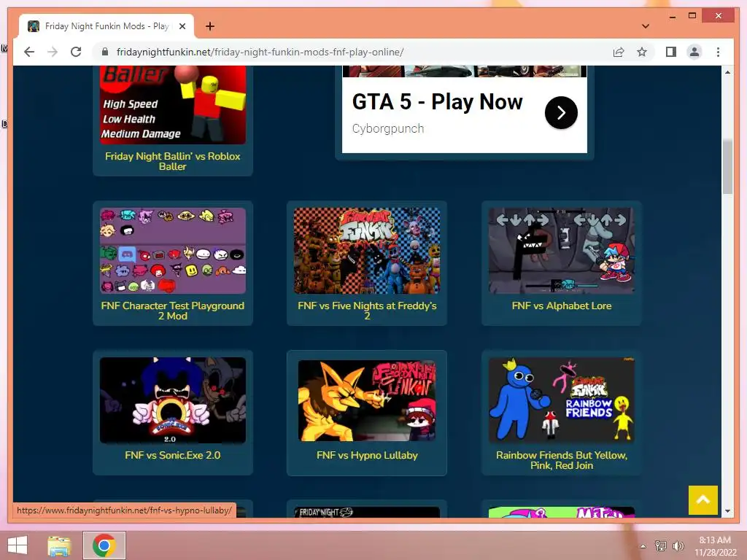Click the page scrollbar thumb
Screen dimensions: 747x560
[727, 167]
